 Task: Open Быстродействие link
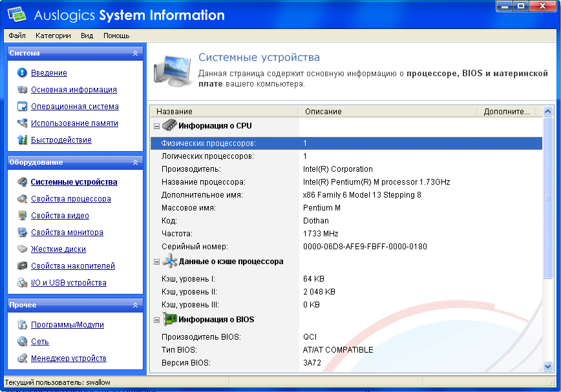(61, 139)
